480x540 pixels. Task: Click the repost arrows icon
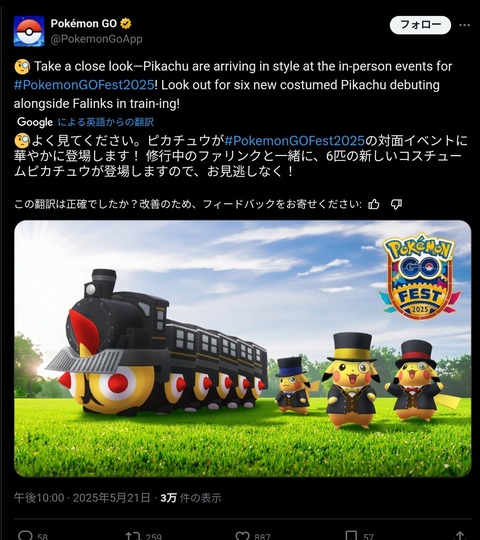click(133, 535)
